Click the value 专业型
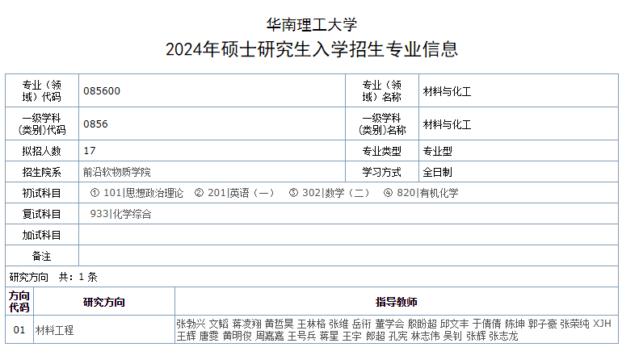The width and height of the screenshot is (639, 364). pyautogui.click(x=437, y=151)
